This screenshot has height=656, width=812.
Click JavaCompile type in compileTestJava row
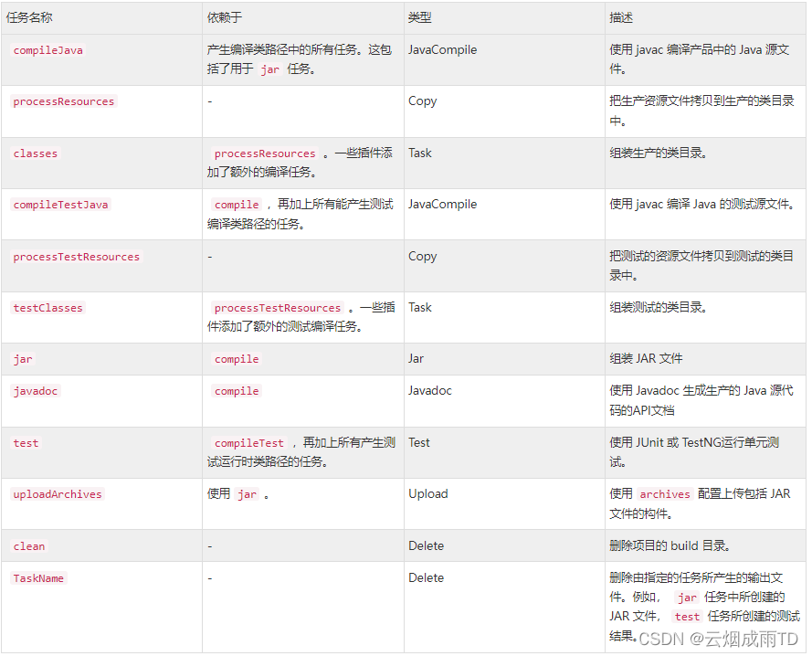443,204
